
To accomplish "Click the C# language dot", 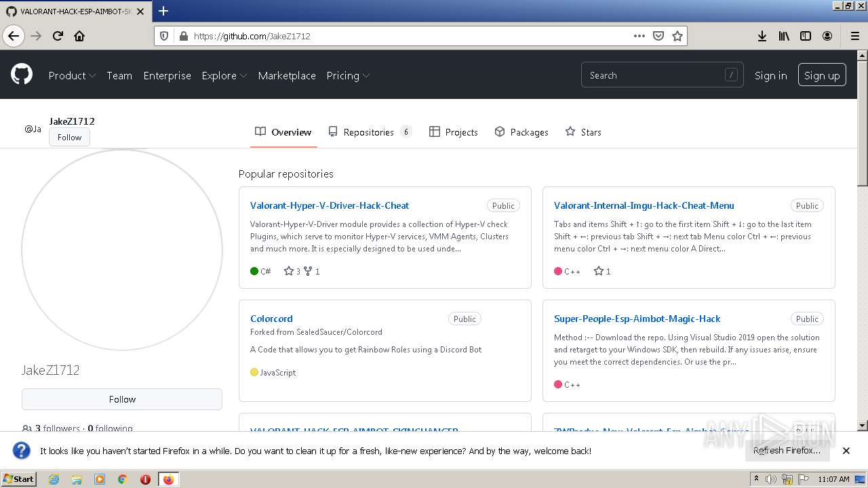I will pyautogui.click(x=254, y=271).
